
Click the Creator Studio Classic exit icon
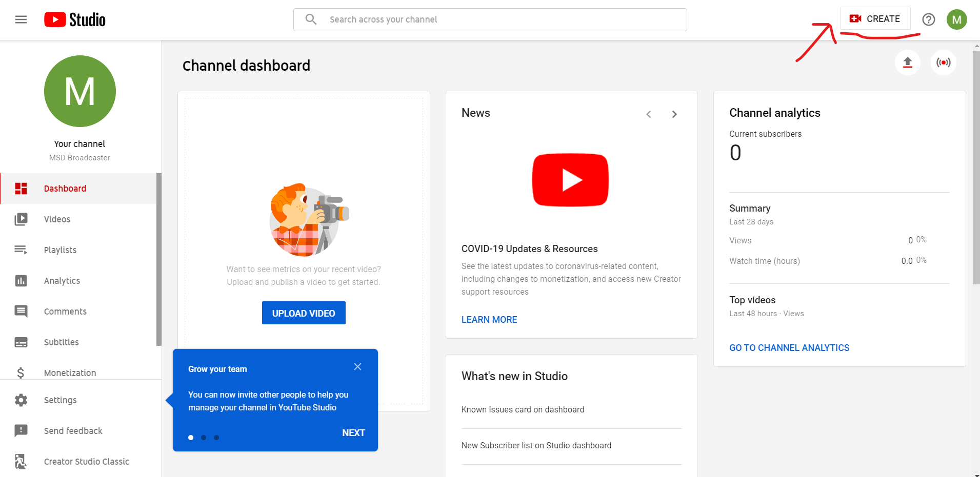coord(21,462)
